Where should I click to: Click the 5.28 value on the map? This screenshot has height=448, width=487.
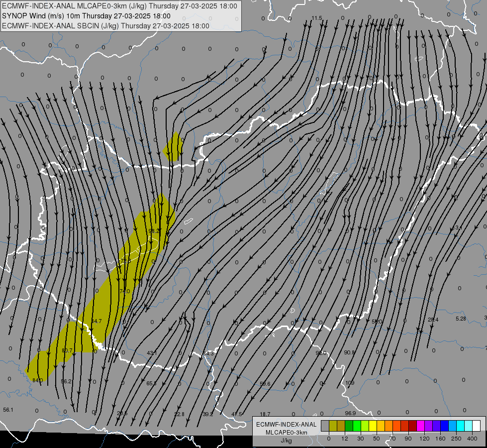pyautogui.click(x=461, y=319)
